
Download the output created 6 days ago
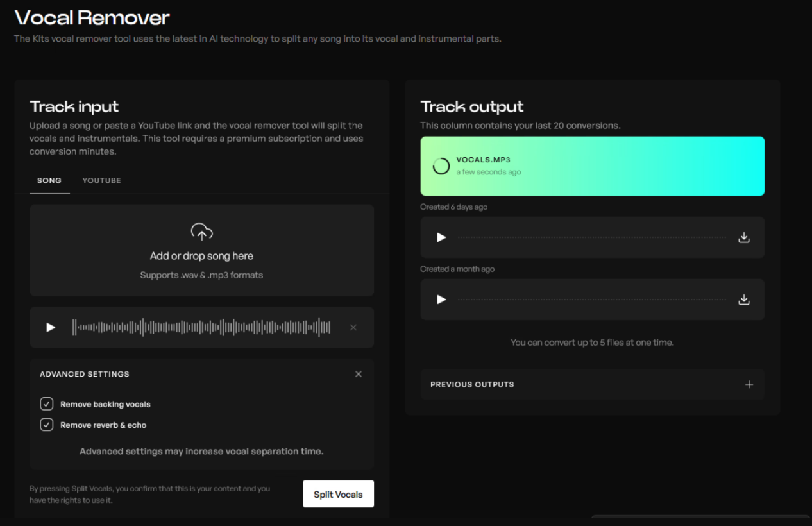tap(744, 237)
